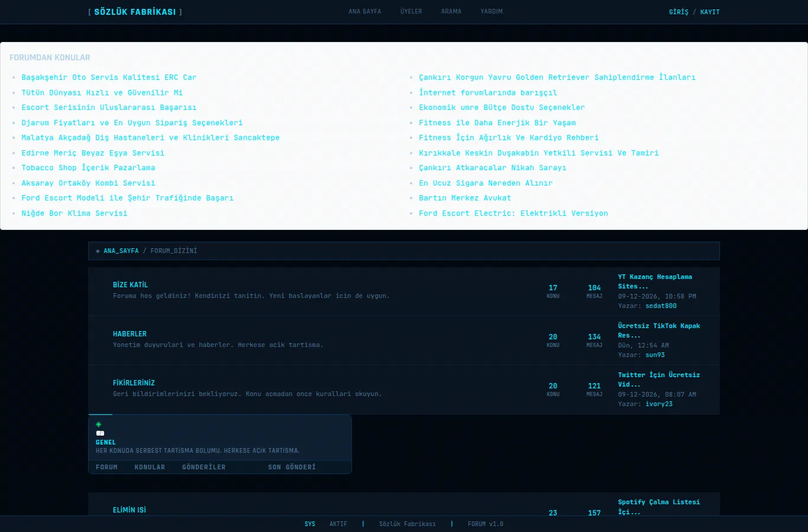Click the breadcrumb diamond icon before ANA_SAYFA

(98, 251)
